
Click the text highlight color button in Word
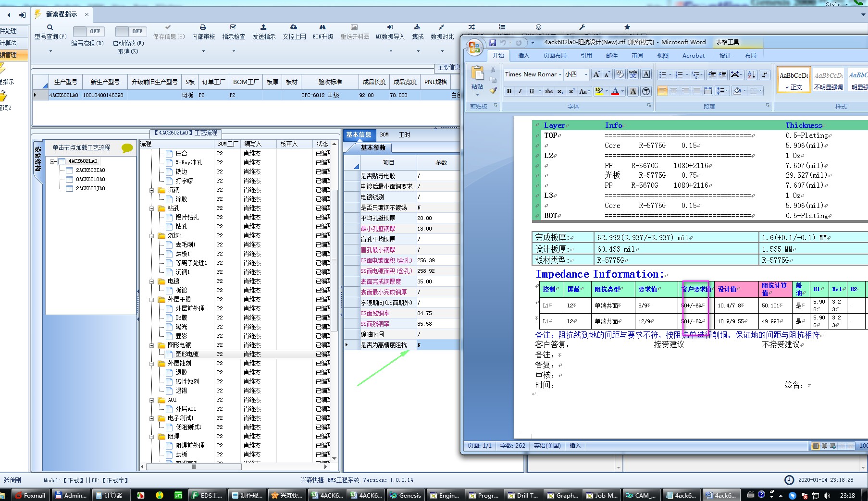598,91
